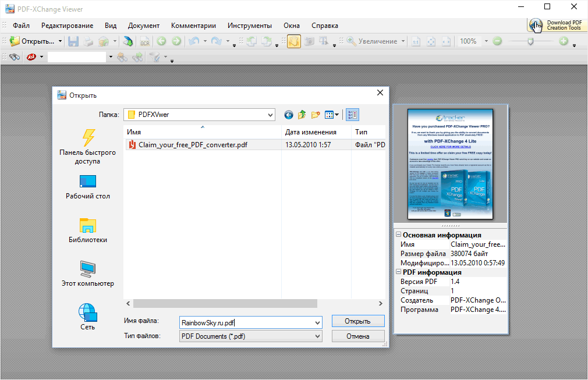The image size is (588, 380).
Task: Open the Файл menu
Action: point(21,26)
